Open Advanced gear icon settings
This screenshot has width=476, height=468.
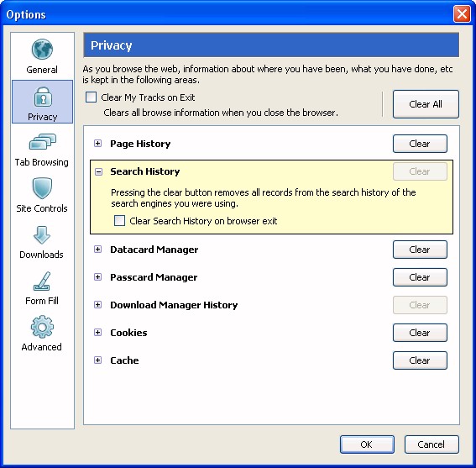pyautogui.click(x=42, y=327)
